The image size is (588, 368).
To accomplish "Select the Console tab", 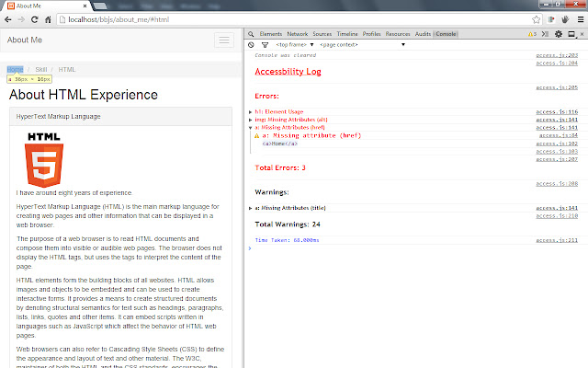I will [x=446, y=34].
